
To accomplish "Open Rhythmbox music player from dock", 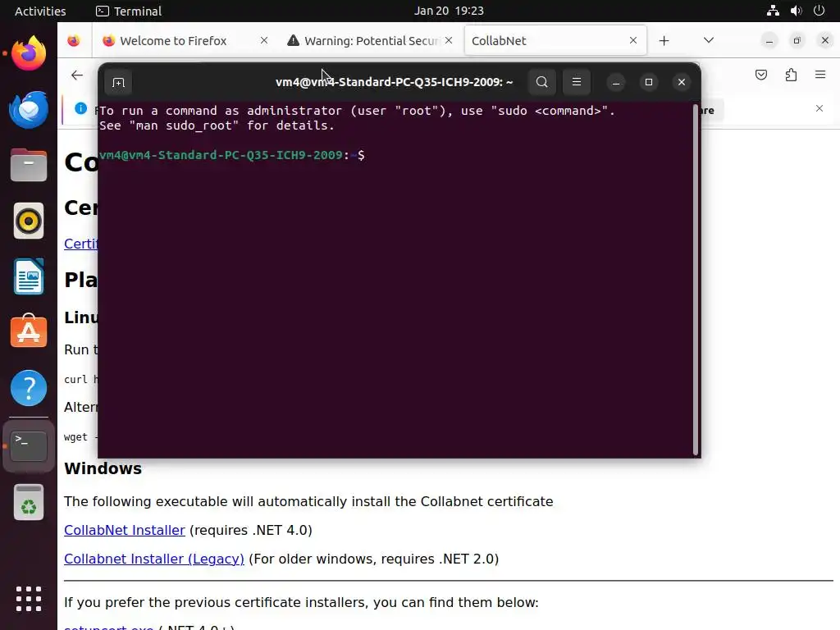I will [29, 221].
